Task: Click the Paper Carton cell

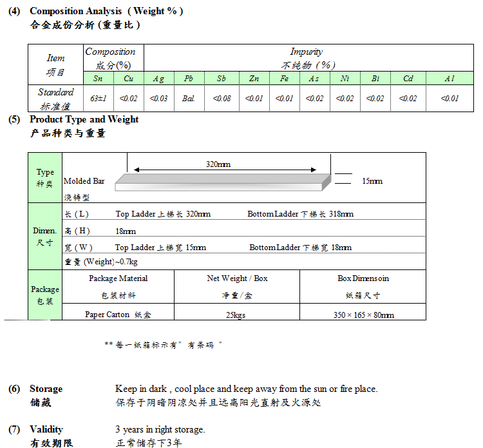Action: click(x=118, y=315)
